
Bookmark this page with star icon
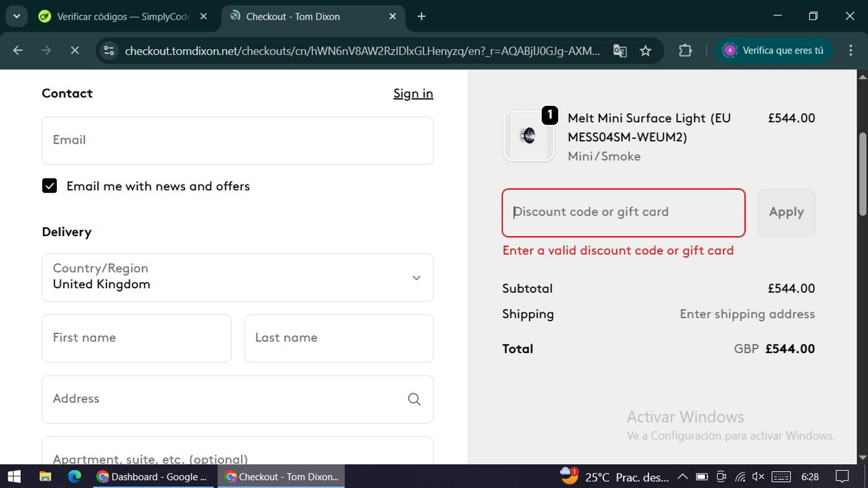click(x=646, y=51)
